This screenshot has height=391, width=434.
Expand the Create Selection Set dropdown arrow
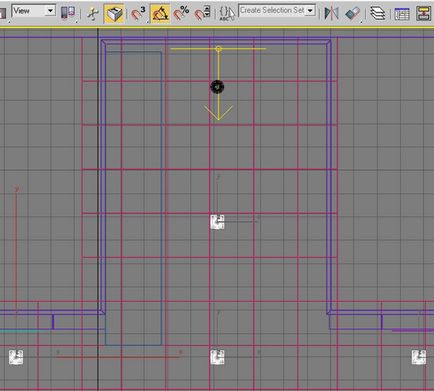pos(311,11)
